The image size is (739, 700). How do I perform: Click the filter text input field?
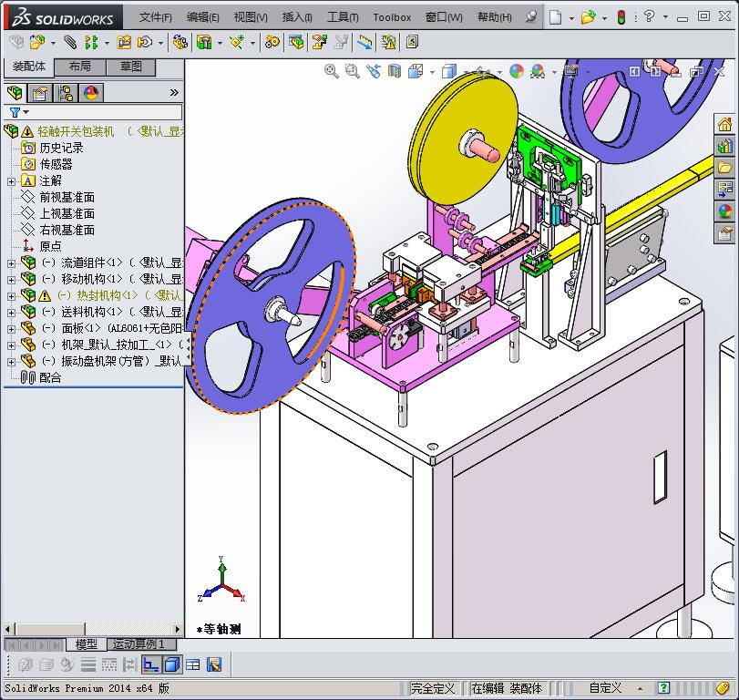(106, 112)
